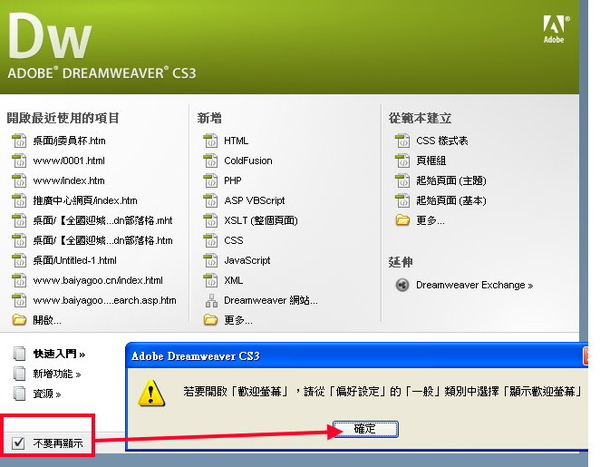This screenshot has height=467, width=600.
Task: Click the 起始頁面 (主題) icon
Action: click(x=402, y=181)
